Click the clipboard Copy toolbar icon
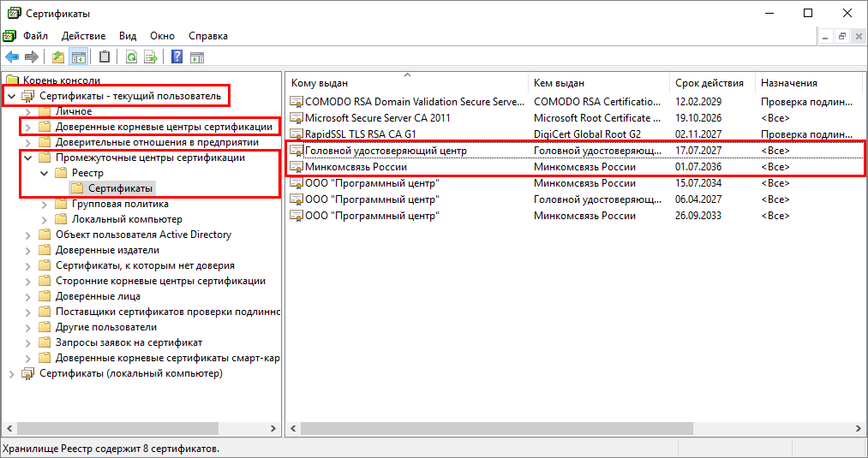Screen dimensions: 868x458 pos(105,57)
